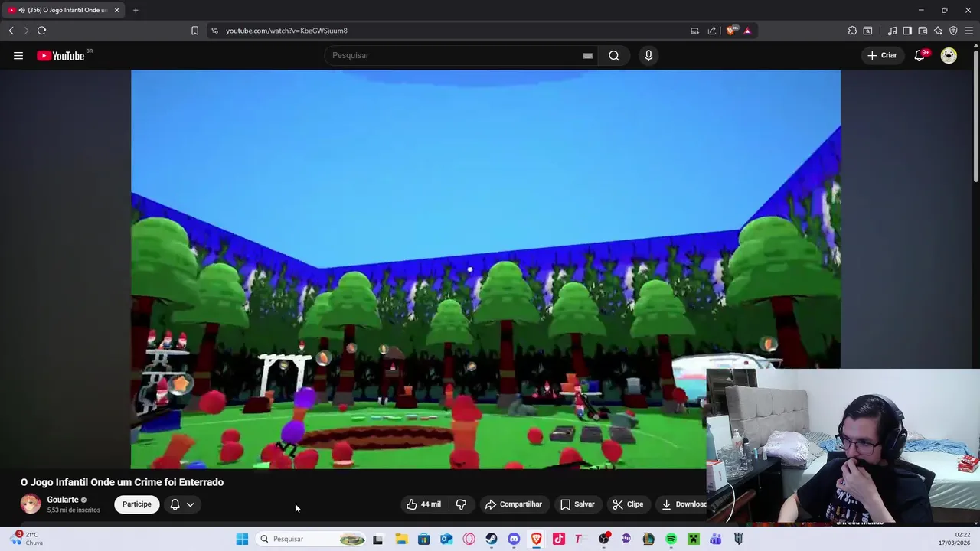
Task: Bookmark page using the bookmark icon
Action: [x=194, y=31]
